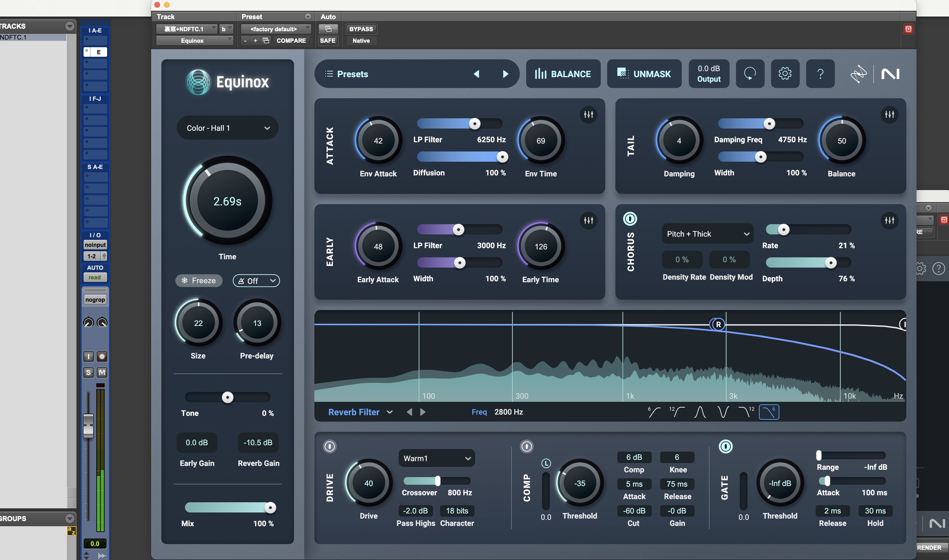Step to the next filter band arrow
This screenshot has height=560, width=949.
point(423,412)
